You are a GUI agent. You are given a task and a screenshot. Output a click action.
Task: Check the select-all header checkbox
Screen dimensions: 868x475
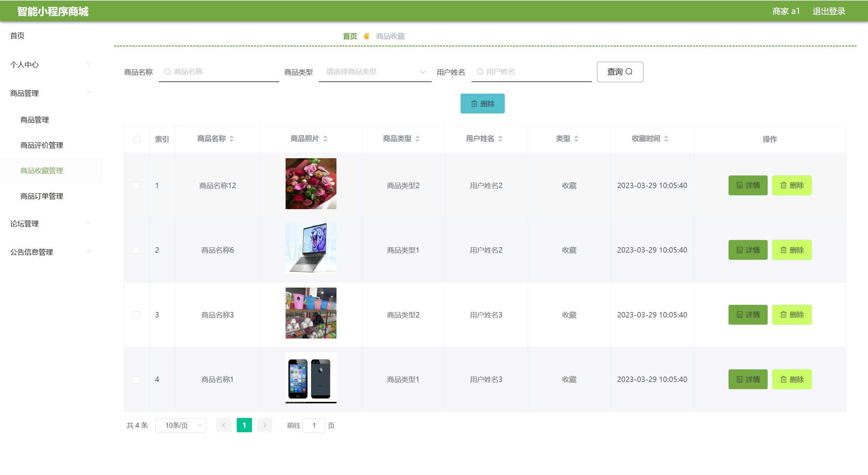point(137,139)
